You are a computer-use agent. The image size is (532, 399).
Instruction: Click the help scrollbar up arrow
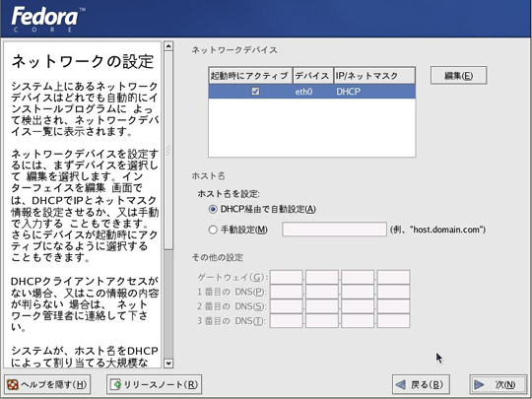pos(168,46)
